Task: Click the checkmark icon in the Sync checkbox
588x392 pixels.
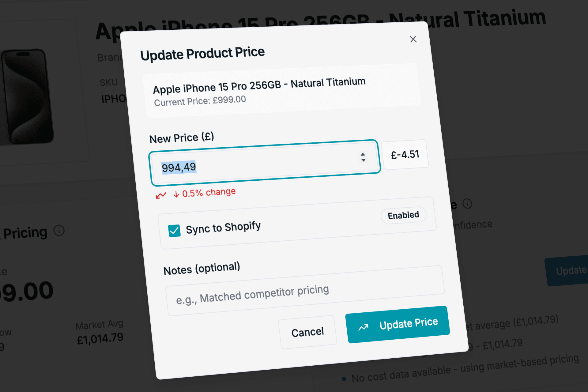Action: pyautogui.click(x=174, y=230)
